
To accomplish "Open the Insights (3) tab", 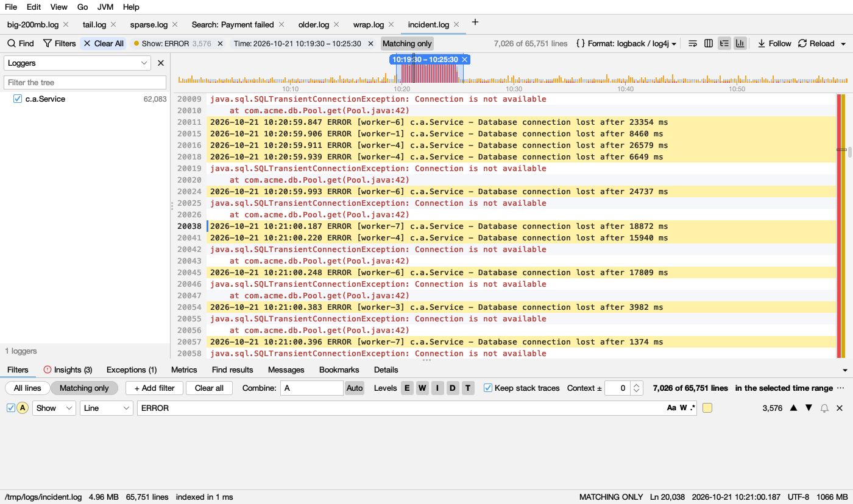I will [x=68, y=369].
